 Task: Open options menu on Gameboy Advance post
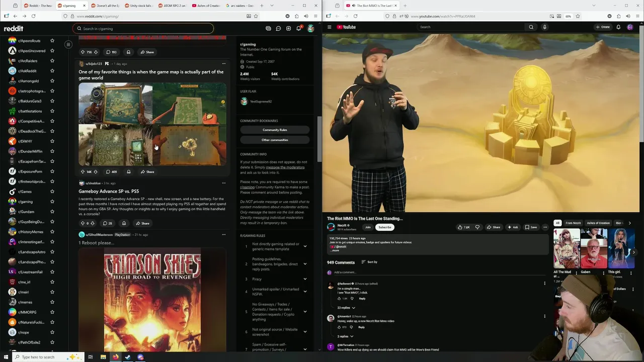224,183
